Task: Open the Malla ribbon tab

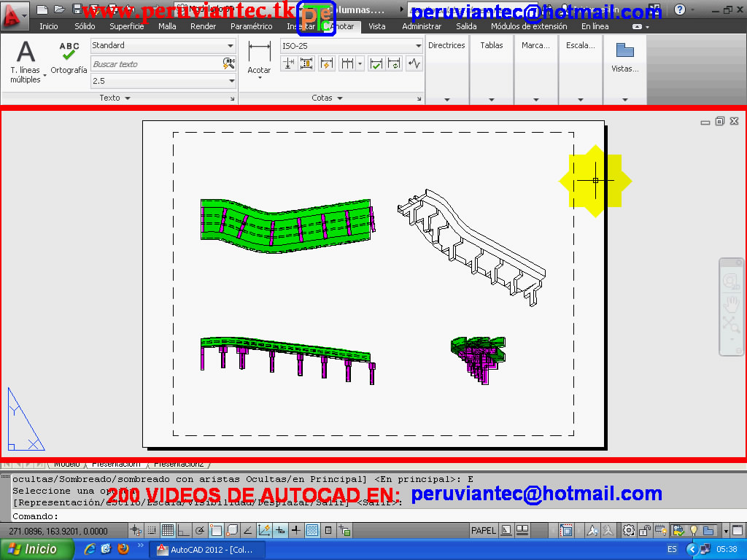Action: (167, 26)
